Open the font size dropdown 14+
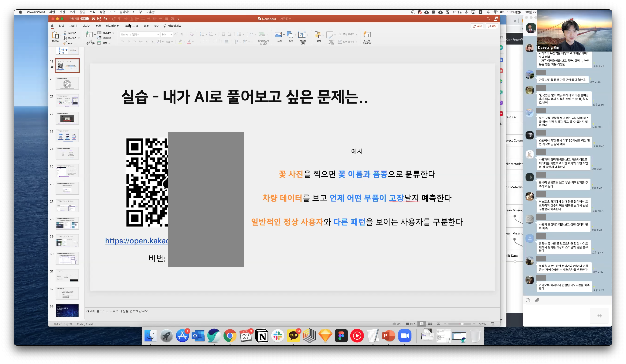Image resolution: width=626 pixels, height=364 pixels. [x=166, y=34]
